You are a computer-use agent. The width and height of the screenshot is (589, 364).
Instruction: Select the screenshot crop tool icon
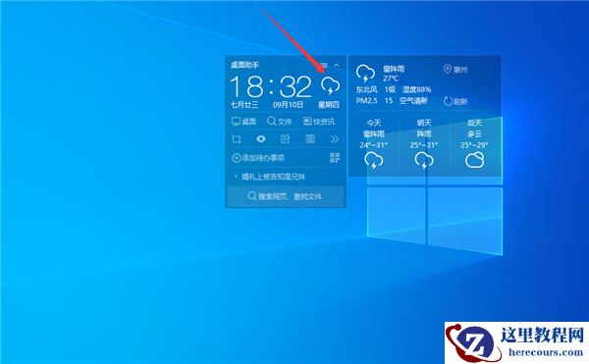click(237, 139)
